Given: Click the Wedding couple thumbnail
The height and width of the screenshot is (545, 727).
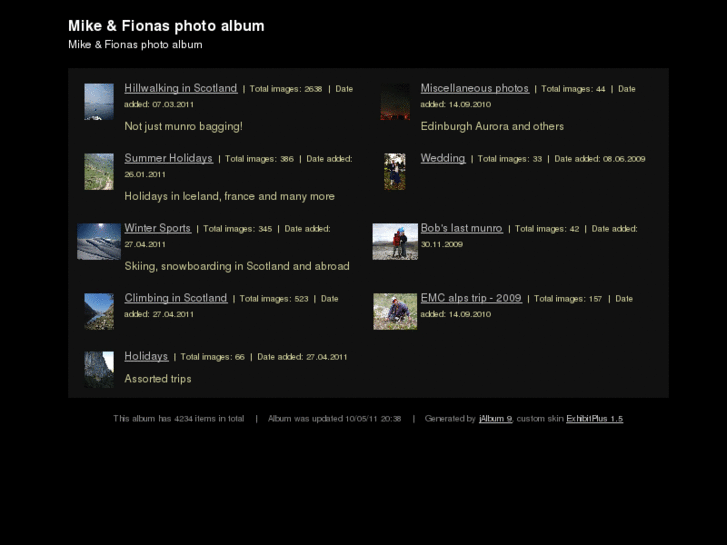Looking at the screenshot, I should 395,172.
